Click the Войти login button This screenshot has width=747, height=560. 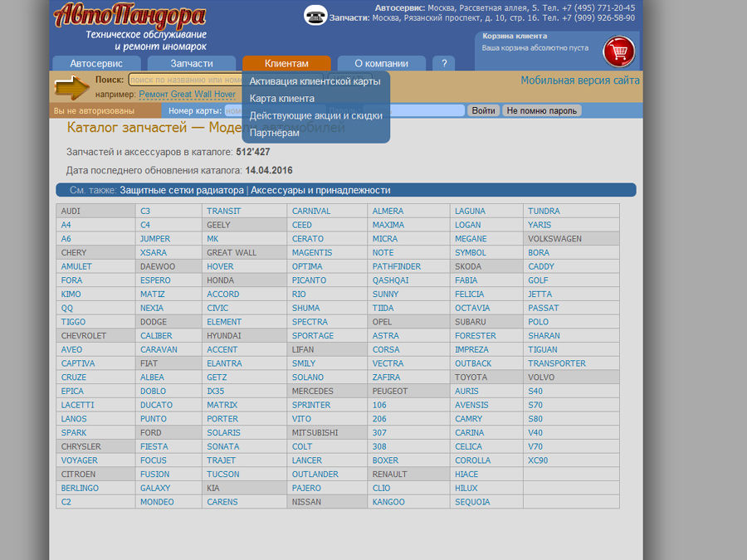click(483, 110)
